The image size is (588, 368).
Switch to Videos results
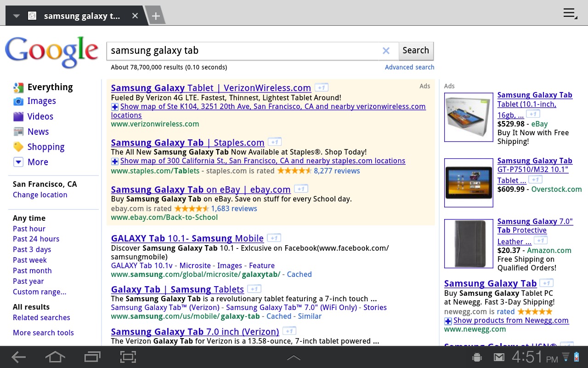click(x=40, y=116)
